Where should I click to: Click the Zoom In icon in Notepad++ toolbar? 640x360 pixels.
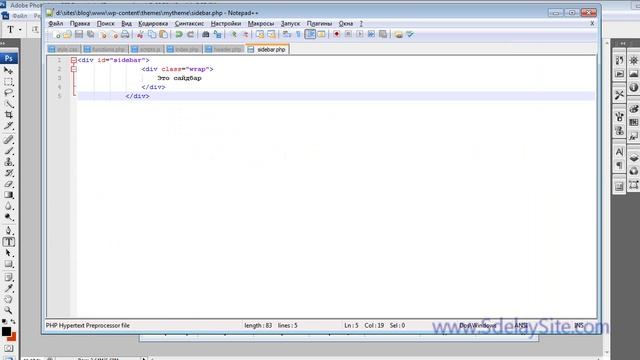coord(233,35)
